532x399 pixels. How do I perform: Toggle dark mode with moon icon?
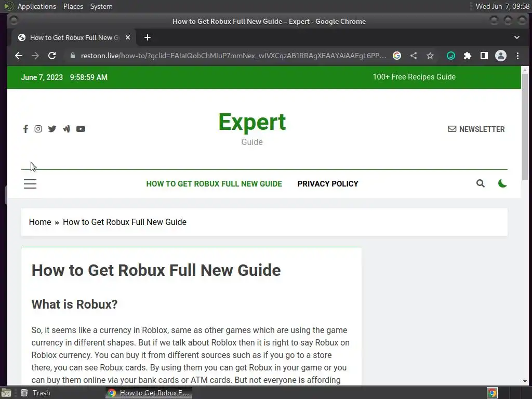pyautogui.click(x=502, y=183)
